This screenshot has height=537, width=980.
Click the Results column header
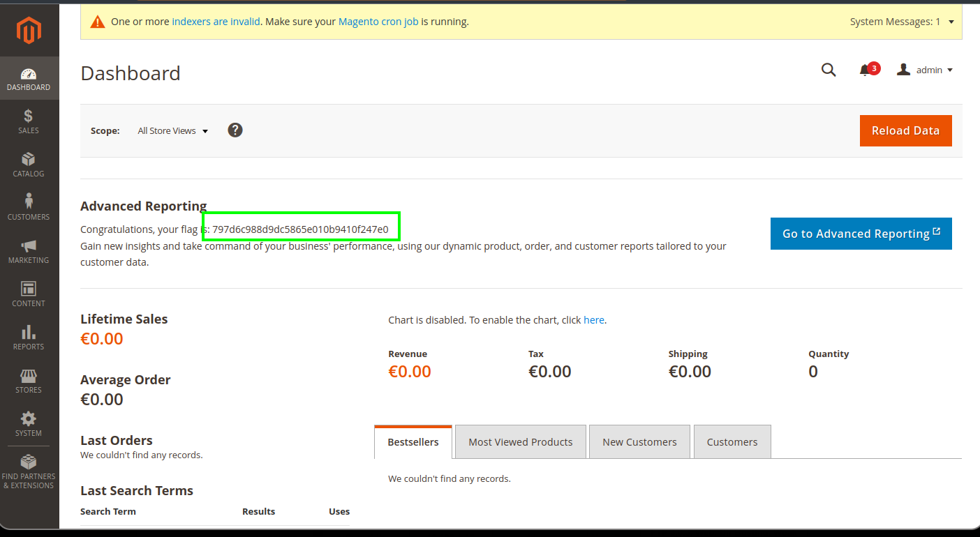click(x=258, y=511)
